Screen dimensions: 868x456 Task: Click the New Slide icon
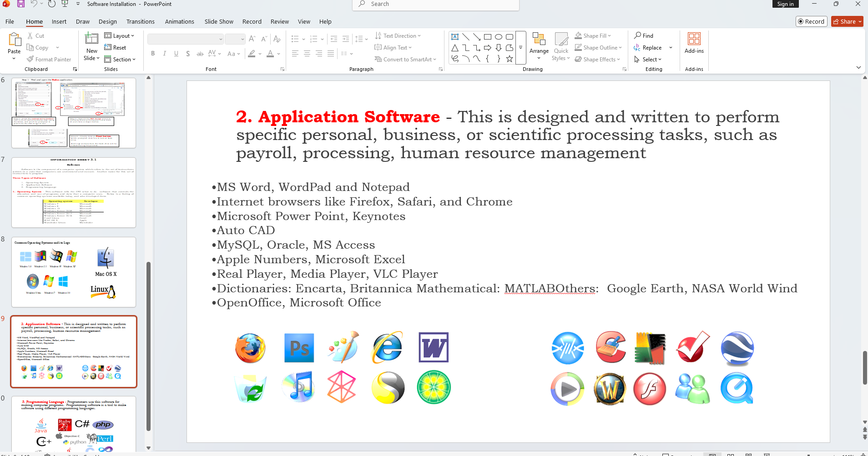point(91,39)
